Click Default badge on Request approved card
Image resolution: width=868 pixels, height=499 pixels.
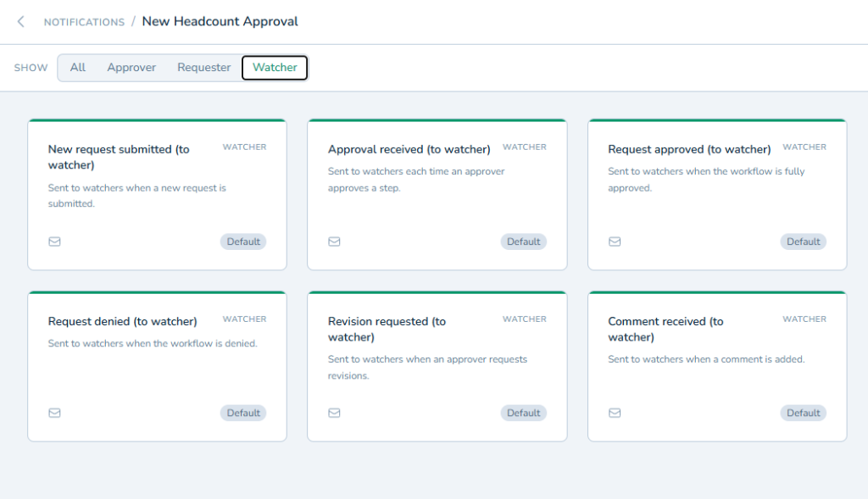click(x=804, y=241)
